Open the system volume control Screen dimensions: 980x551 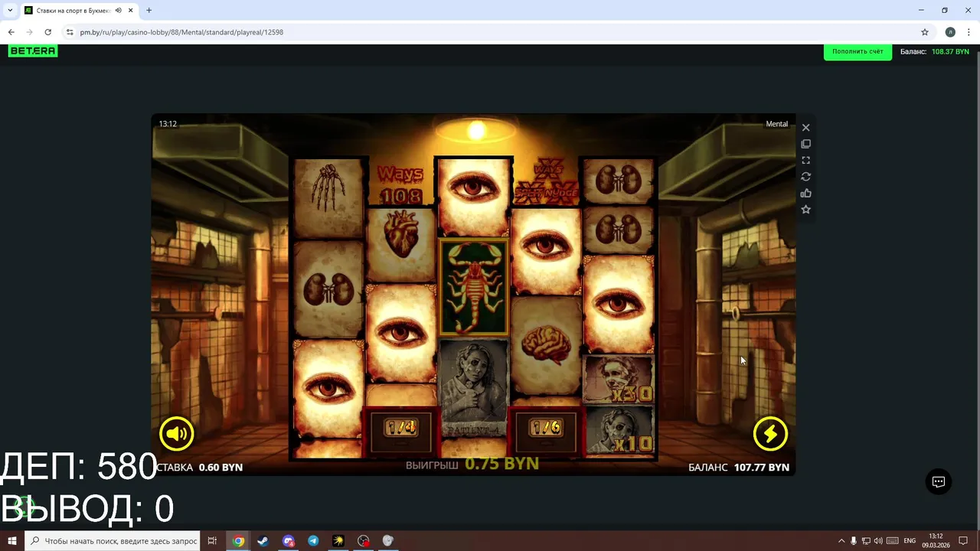(x=878, y=541)
